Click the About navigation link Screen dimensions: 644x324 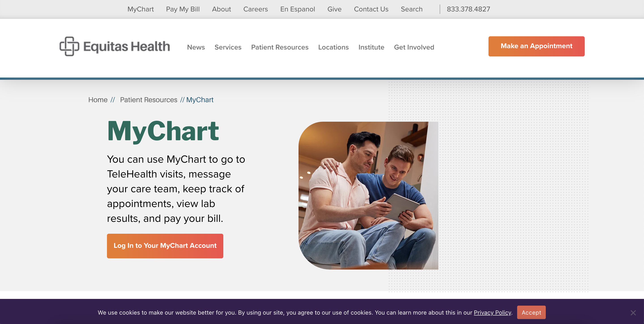click(221, 9)
